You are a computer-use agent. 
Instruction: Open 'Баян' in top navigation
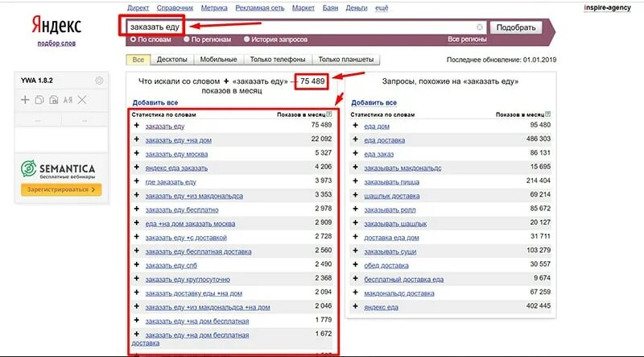[x=330, y=8]
